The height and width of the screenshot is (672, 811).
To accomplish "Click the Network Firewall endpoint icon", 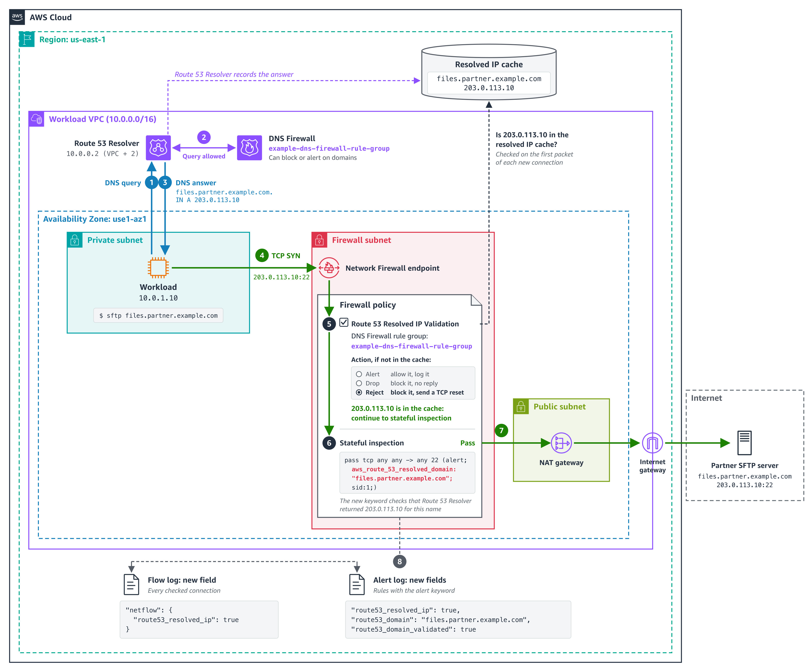I will 329,268.
